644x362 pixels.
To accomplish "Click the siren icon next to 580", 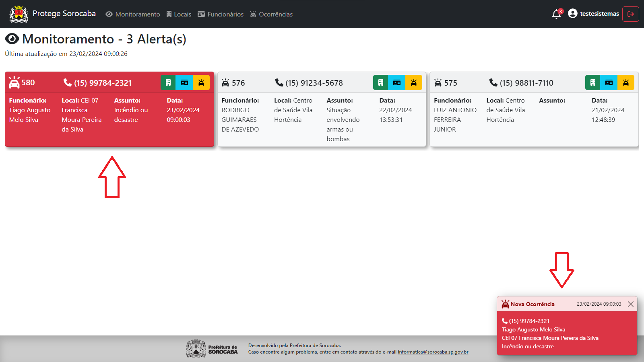I will [14, 82].
